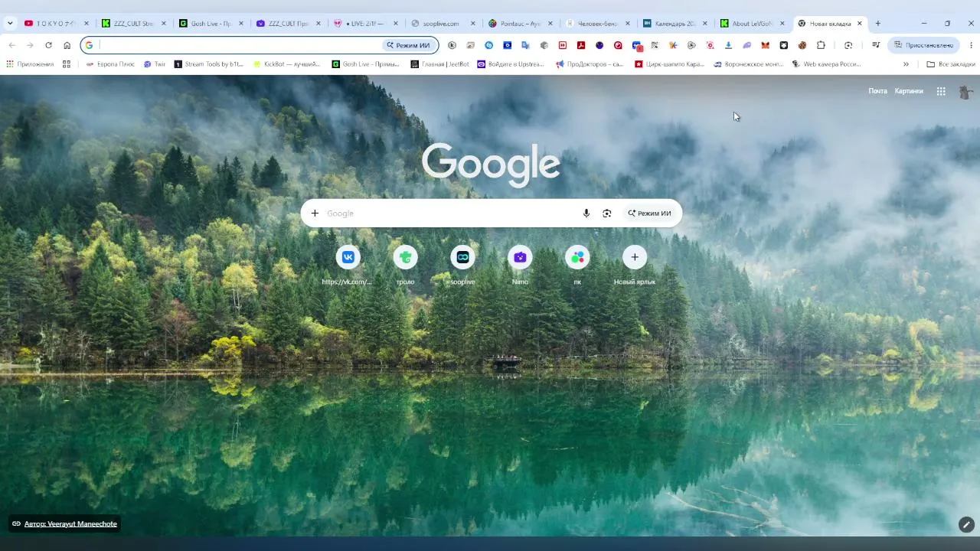Reload the current page

pyautogui.click(x=48, y=45)
